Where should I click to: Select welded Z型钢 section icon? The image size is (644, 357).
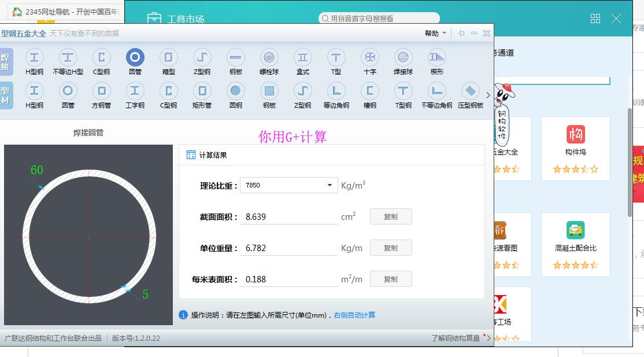click(202, 58)
